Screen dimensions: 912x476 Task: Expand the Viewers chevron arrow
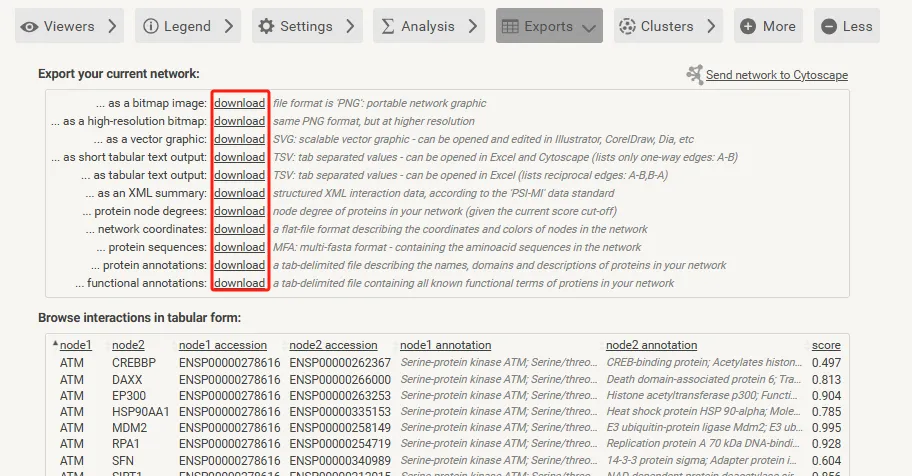(111, 27)
